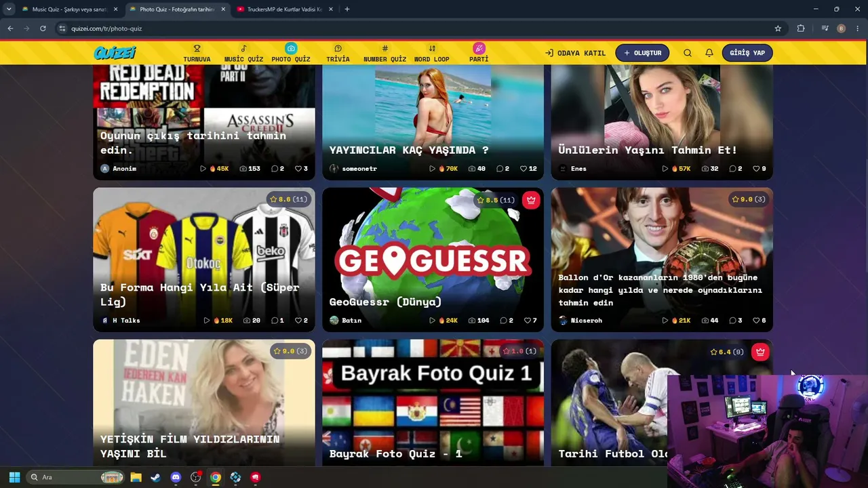The height and width of the screenshot is (488, 868).
Task: Open author profile H Talks
Action: pyautogui.click(x=121, y=321)
